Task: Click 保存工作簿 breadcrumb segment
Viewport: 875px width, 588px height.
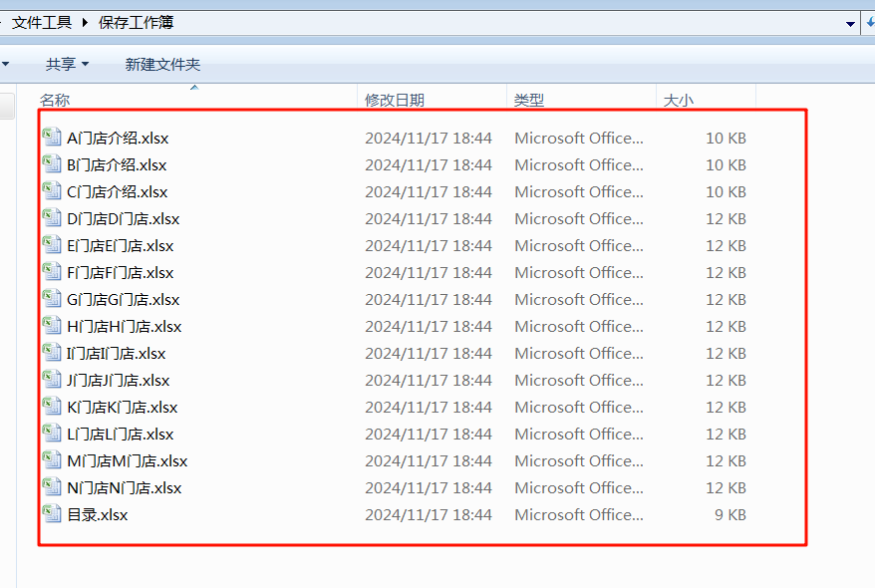Action: 136,22
